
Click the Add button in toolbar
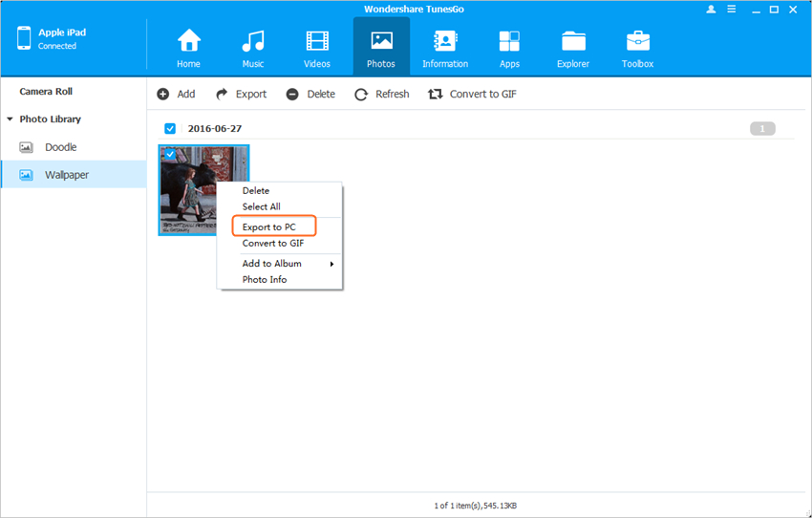[176, 94]
